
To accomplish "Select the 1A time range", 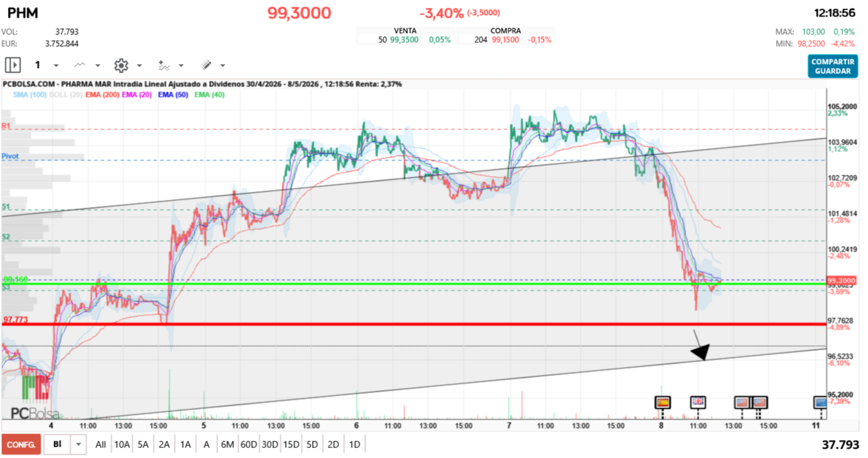I will (x=185, y=445).
